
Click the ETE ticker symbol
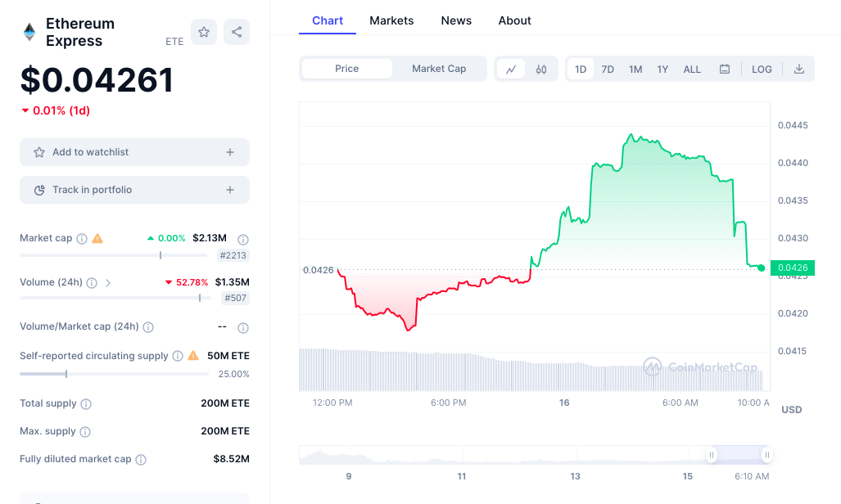click(x=174, y=41)
